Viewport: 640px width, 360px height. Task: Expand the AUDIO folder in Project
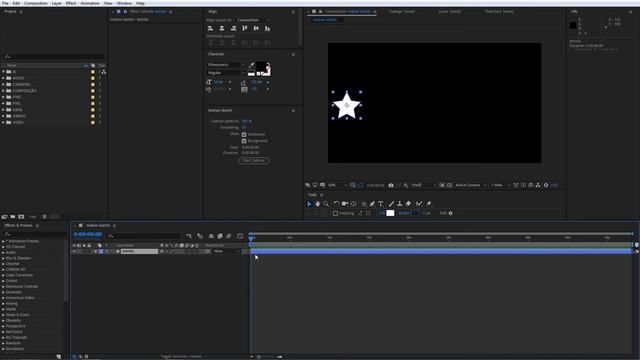click(x=4, y=78)
